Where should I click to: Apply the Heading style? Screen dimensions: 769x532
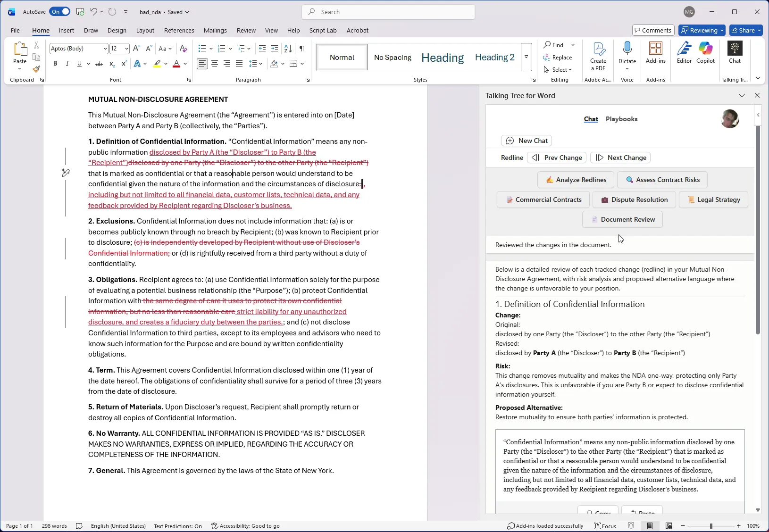coord(443,58)
